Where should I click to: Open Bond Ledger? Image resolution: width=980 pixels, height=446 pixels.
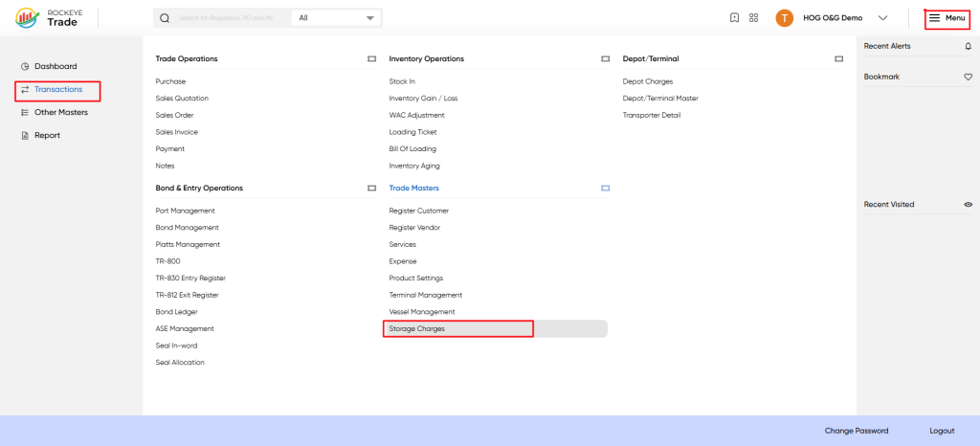coord(177,312)
